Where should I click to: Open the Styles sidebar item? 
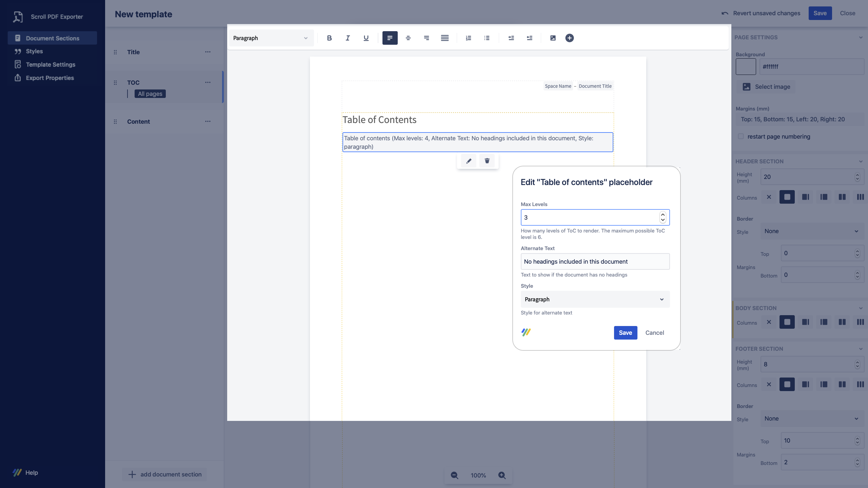click(34, 51)
